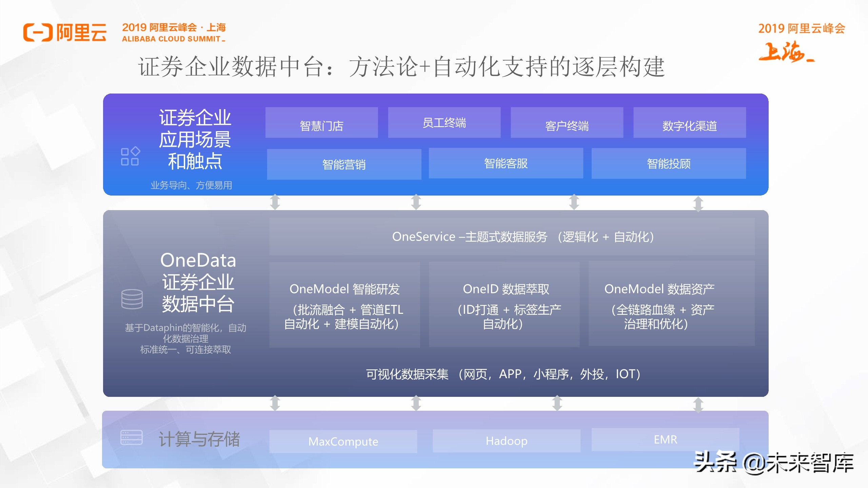Click the MaxCompute block
Screen dimensions: 868x488
[343, 441]
